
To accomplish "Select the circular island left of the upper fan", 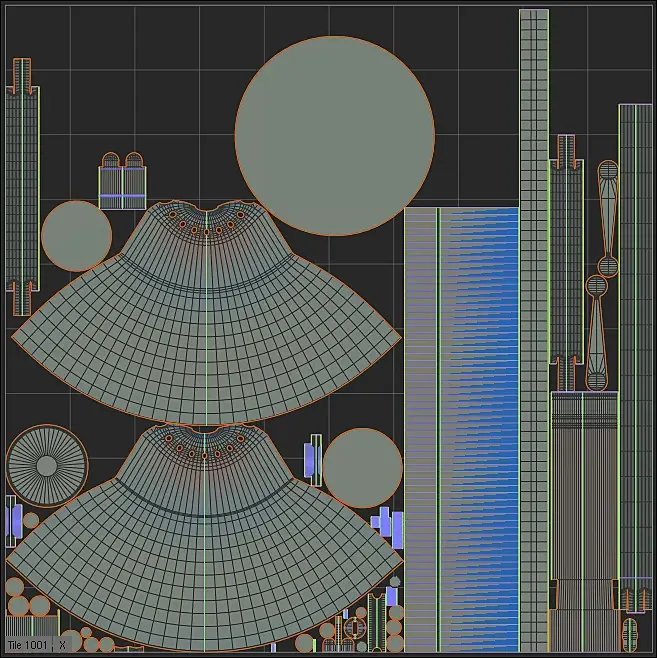I will 76,236.
